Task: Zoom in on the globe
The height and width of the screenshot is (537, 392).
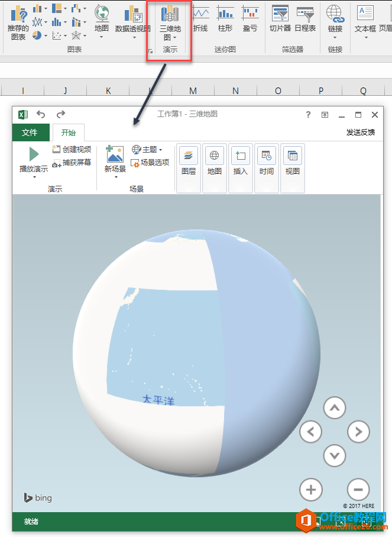Action: (311, 490)
